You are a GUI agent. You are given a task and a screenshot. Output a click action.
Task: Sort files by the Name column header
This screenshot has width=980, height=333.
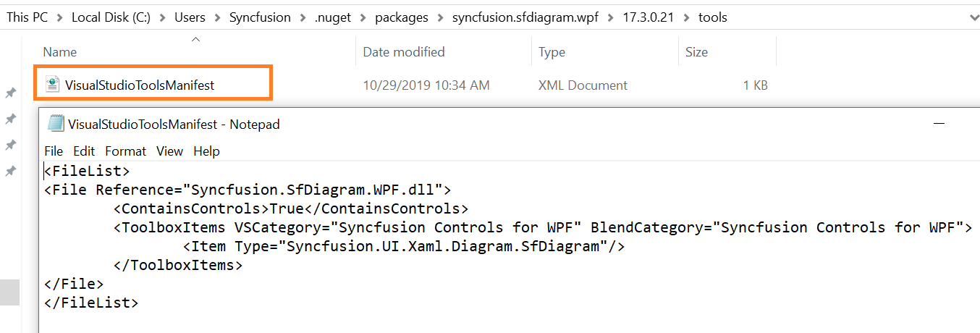click(60, 52)
